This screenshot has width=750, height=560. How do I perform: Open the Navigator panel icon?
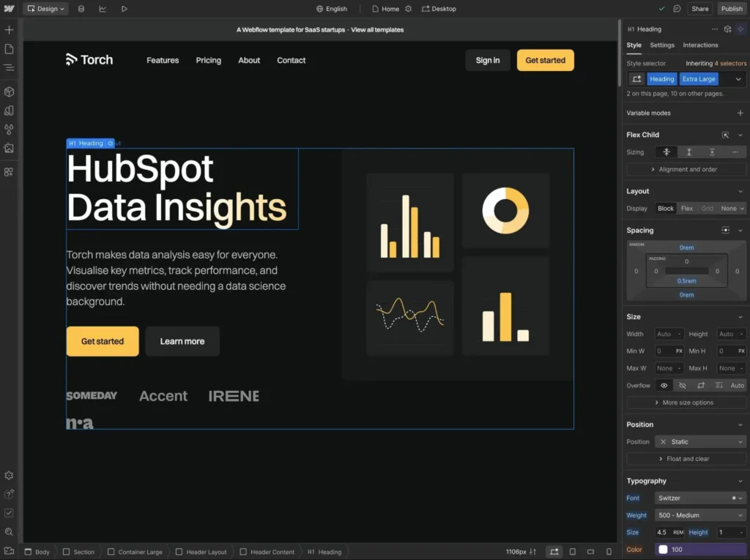9,67
